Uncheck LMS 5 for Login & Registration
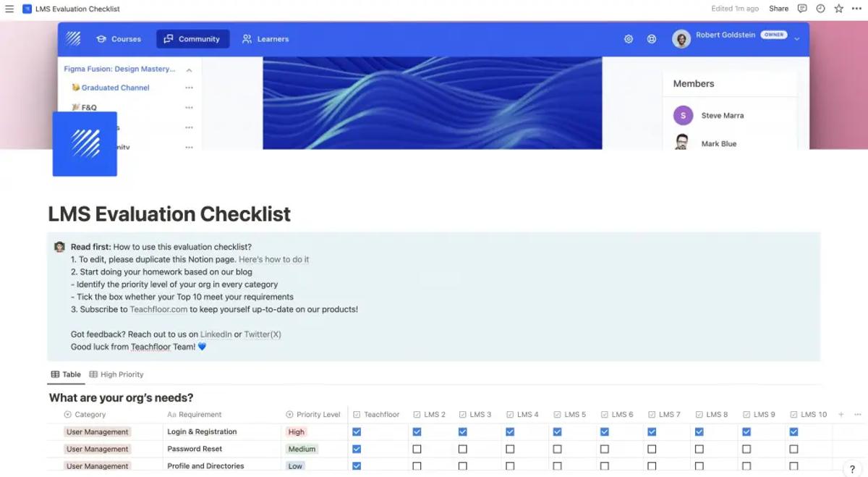 [x=557, y=432]
